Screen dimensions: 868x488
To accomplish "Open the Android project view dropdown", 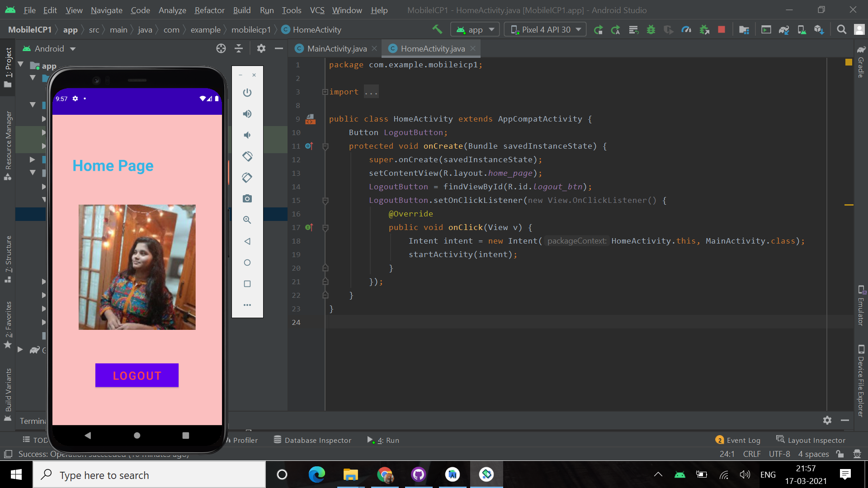I will pos(50,48).
